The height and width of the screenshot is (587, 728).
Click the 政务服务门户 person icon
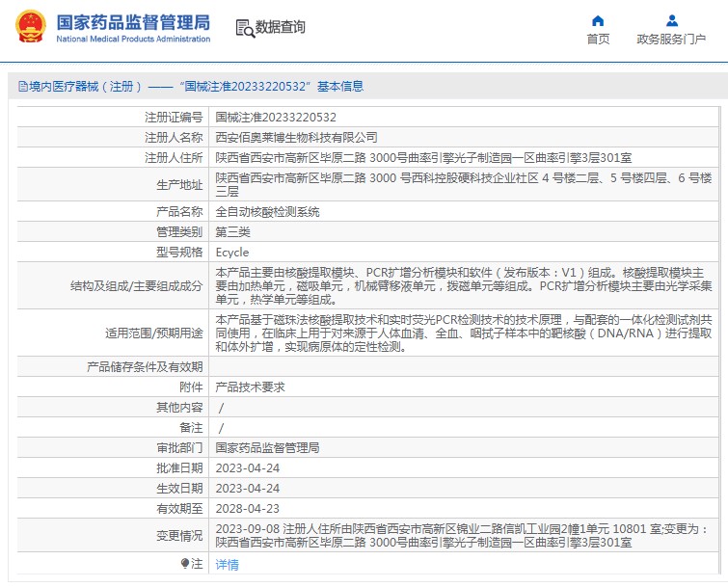(x=671, y=20)
